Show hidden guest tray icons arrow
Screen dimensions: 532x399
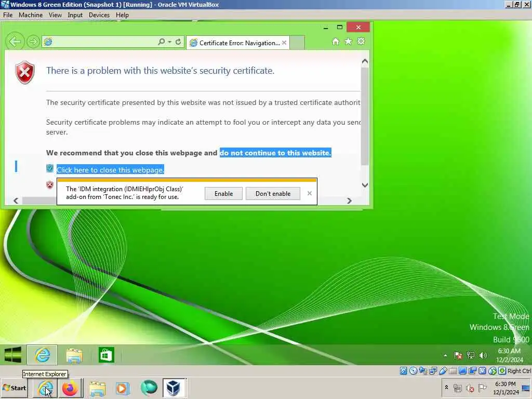[445, 355]
